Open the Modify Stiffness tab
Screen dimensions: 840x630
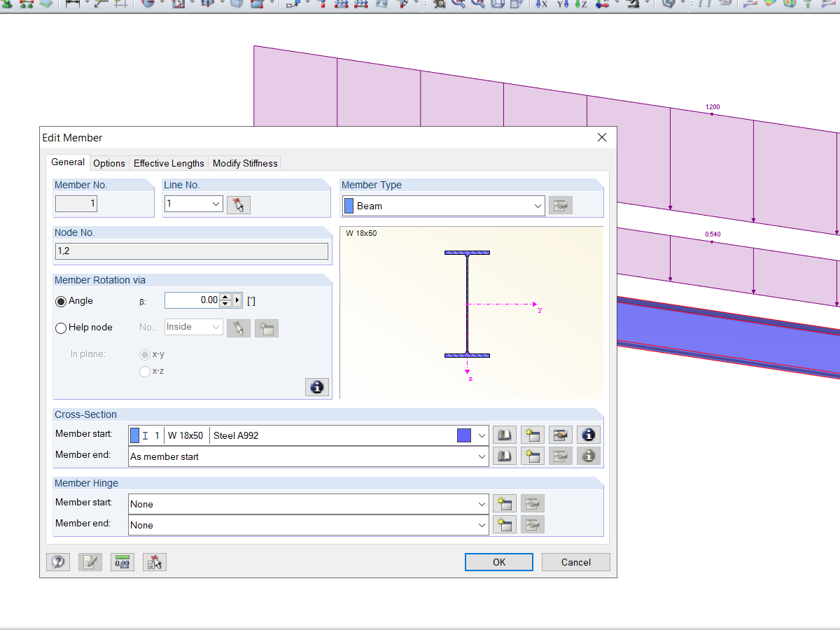[x=244, y=163]
